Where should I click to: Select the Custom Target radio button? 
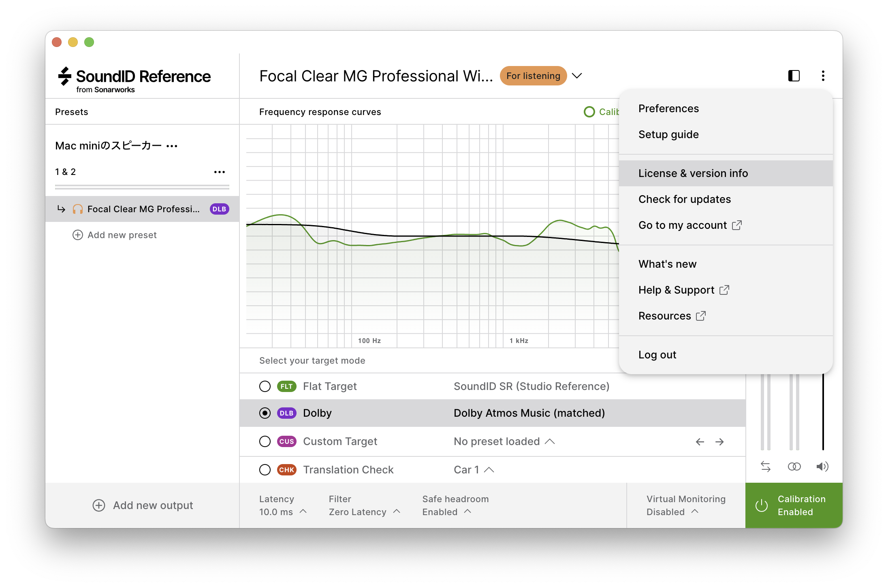(x=265, y=441)
